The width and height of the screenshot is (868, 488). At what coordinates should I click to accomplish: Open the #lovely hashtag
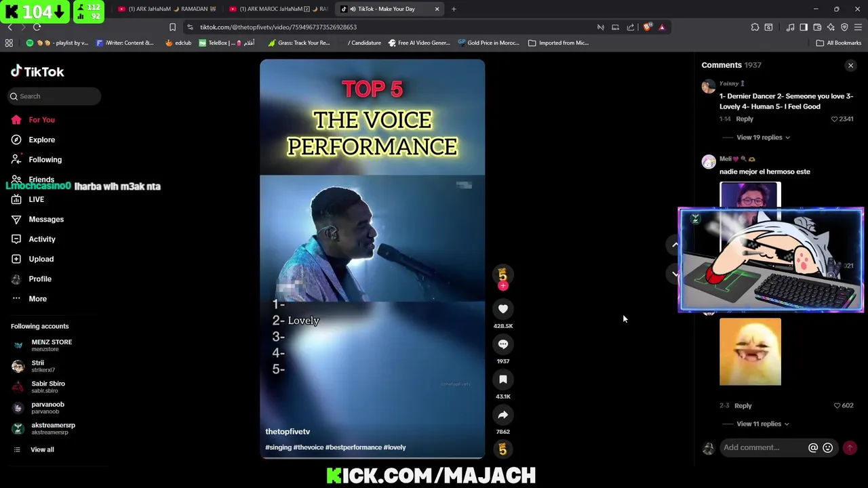[x=395, y=447]
